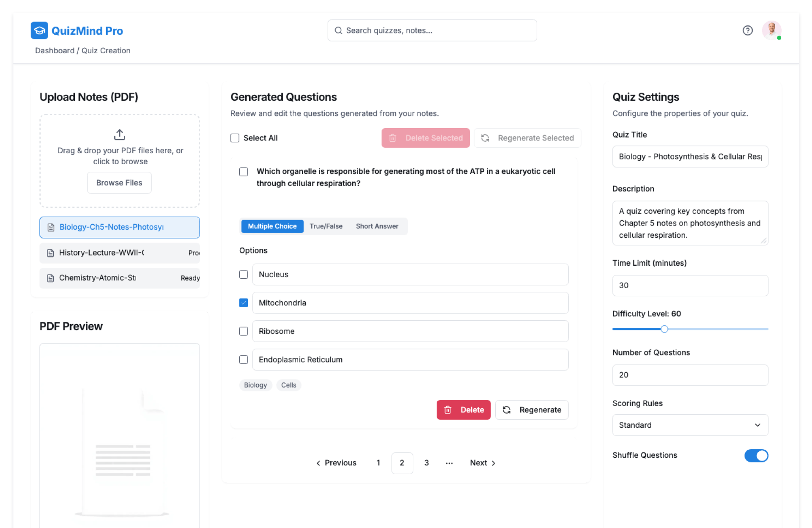Click the QuizMind Pro graduation cap logo
Image resolution: width=812 pixels, height=528 pixels.
pos(39,30)
